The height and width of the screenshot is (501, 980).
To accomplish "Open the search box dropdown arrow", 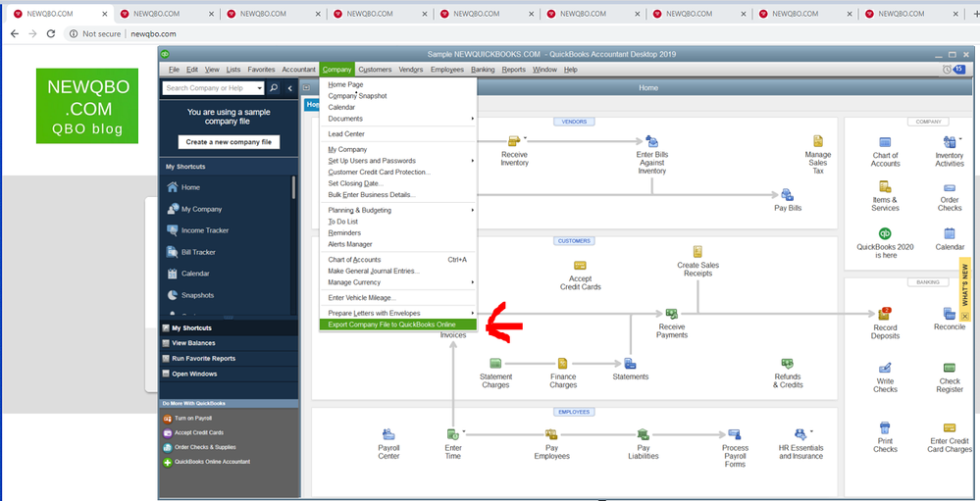I will tap(260, 88).
